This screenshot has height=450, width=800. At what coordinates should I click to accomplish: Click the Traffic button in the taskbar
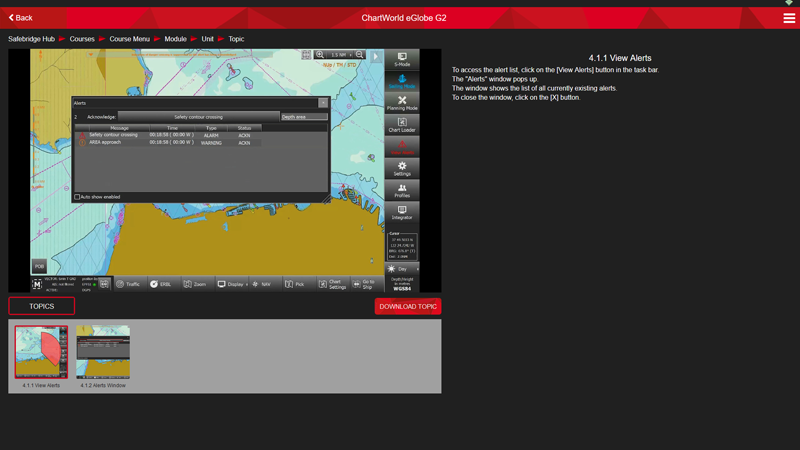129,284
